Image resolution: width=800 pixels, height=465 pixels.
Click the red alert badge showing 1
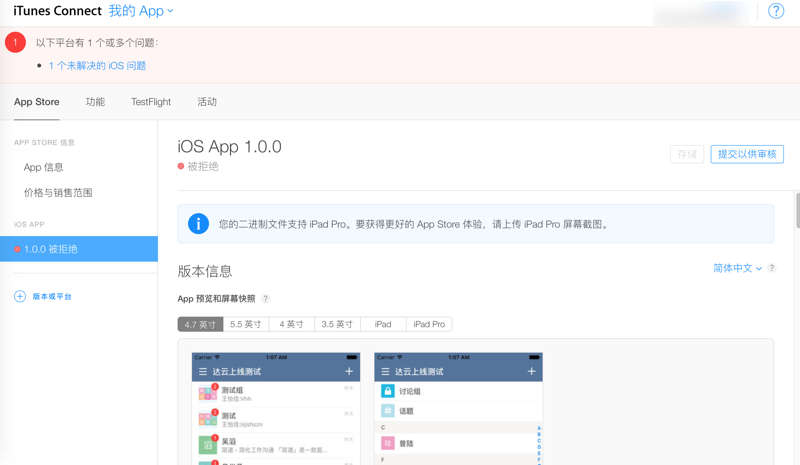click(x=15, y=42)
